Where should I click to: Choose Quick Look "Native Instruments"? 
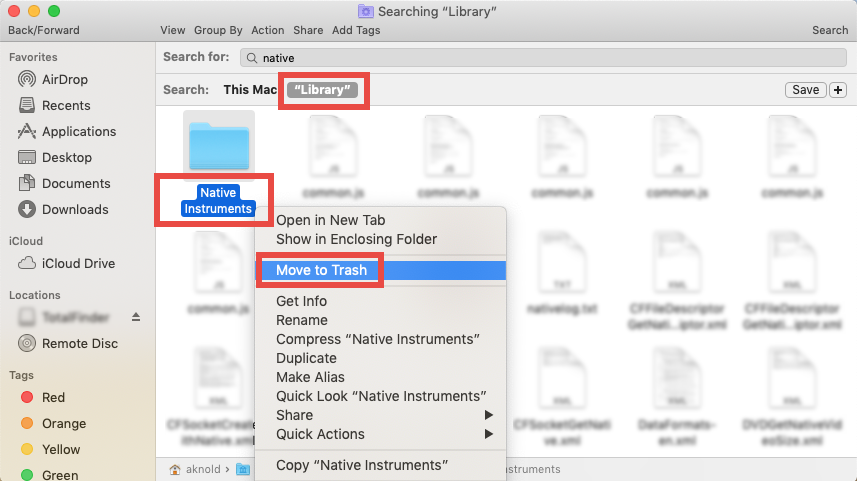pyautogui.click(x=381, y=396)
